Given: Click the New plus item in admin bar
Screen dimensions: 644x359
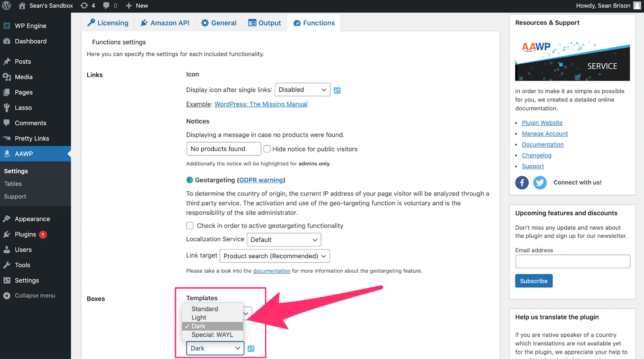Looking at the screenshot, I should tap(137, 6).
